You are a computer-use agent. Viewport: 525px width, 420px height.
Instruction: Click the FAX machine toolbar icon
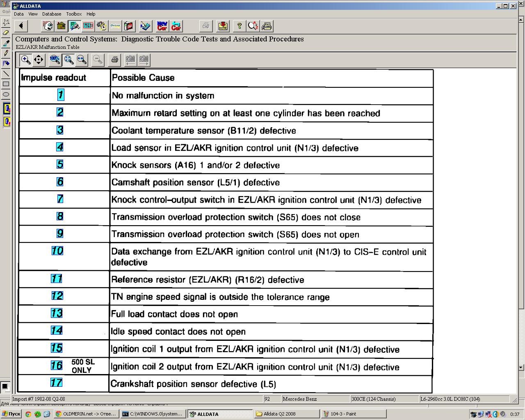pos(267,26)
